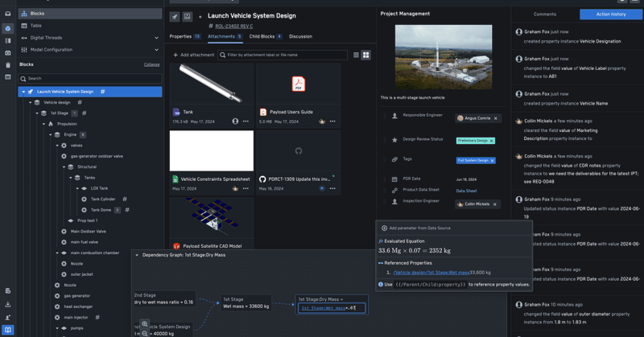This screenshot has width=644, height=337.
Task: Zoom out on the dependency graph
Action: [145, 333]
